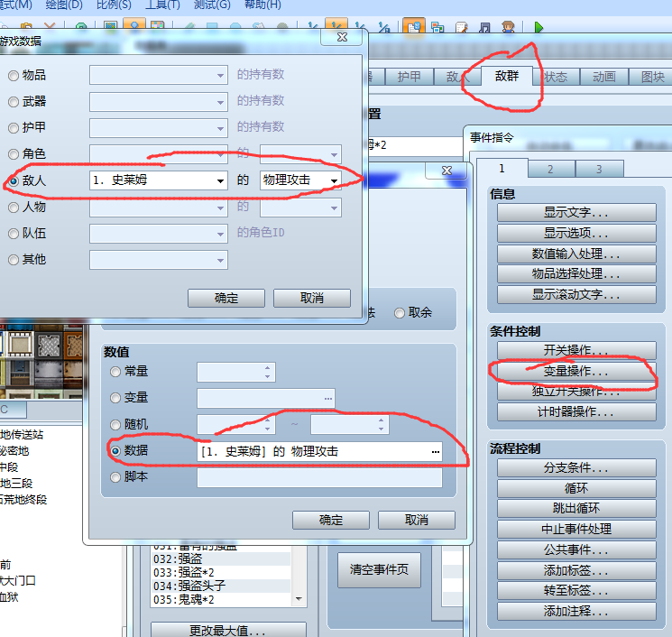Select the 武器 radio button

pos(14,102)
